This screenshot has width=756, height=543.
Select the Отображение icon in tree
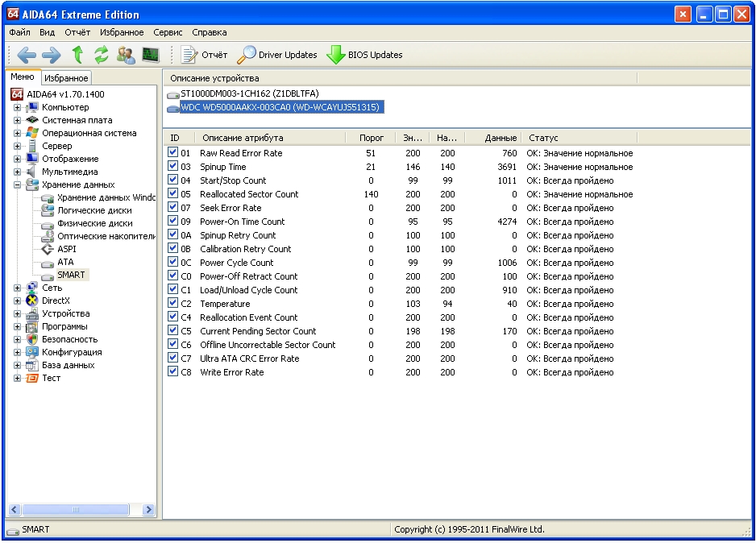point(32,158)
